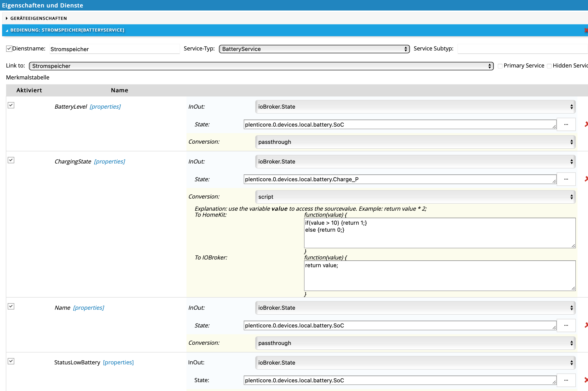The height and width of the screenshot is (391, 588).
Task: Uncheck the StatusLowBattery activated checkbox
Action: 11,361
